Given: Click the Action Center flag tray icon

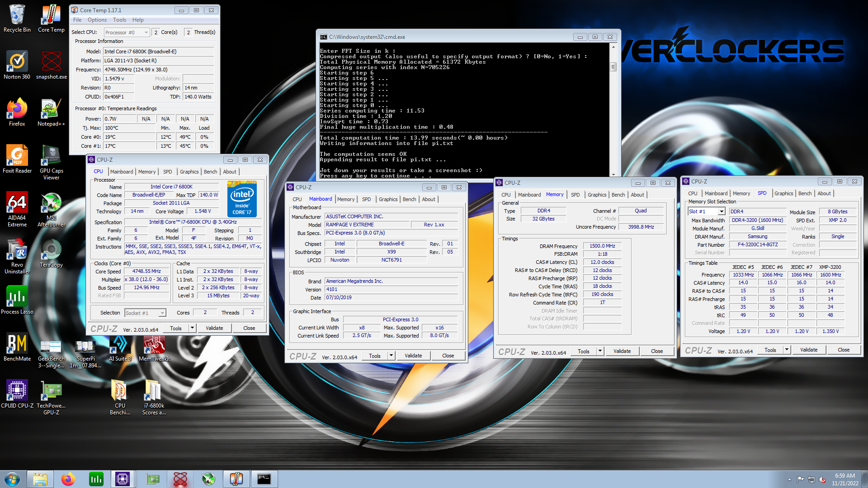Looking at the screenshot, I should pos(801,479).
